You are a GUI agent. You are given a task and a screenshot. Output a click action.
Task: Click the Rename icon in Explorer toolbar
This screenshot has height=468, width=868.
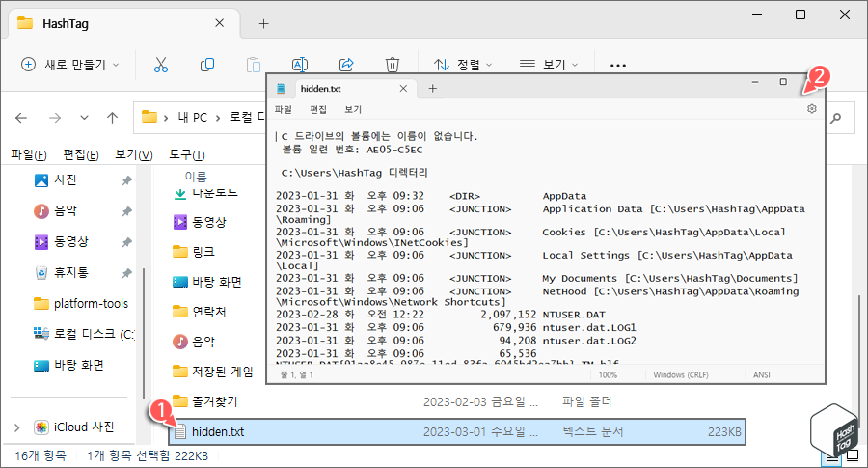pyautogui.click(x=300, y=65)
